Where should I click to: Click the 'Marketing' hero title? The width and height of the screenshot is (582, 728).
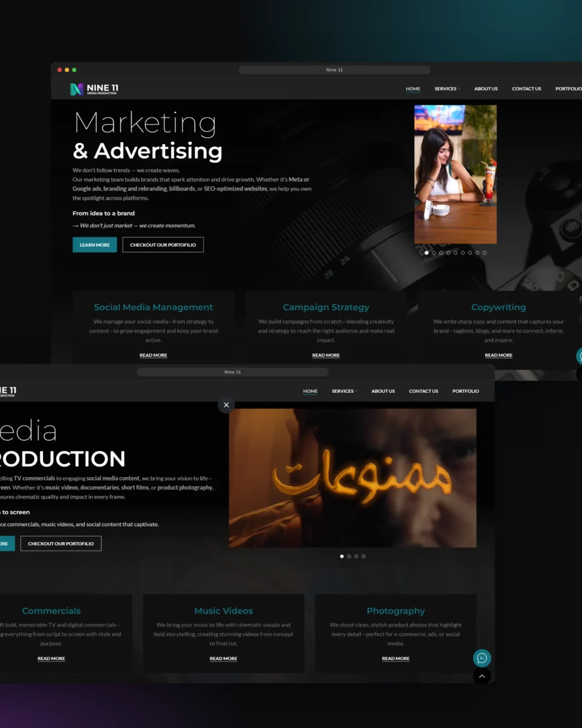(x=145, y=123)
